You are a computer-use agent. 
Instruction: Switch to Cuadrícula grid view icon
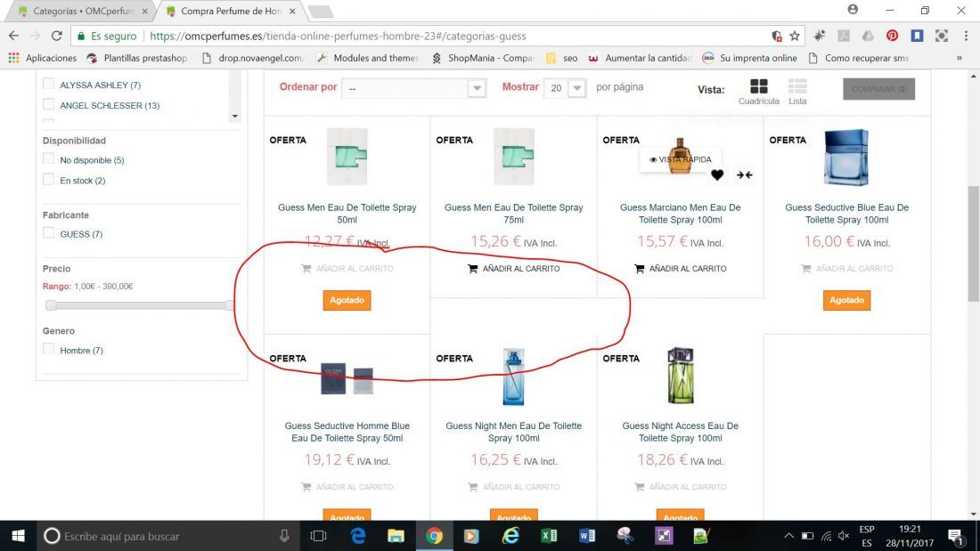pos(759,86)
